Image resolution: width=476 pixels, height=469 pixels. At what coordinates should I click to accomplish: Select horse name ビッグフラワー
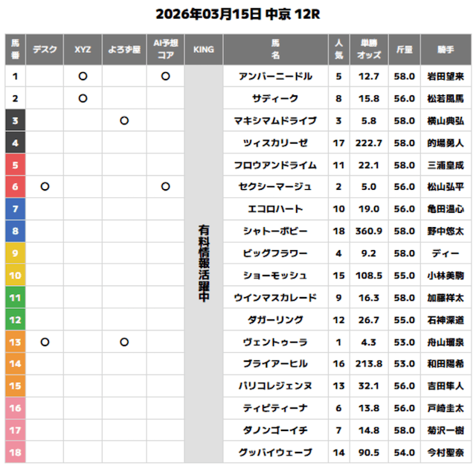(x=275, y=253)
